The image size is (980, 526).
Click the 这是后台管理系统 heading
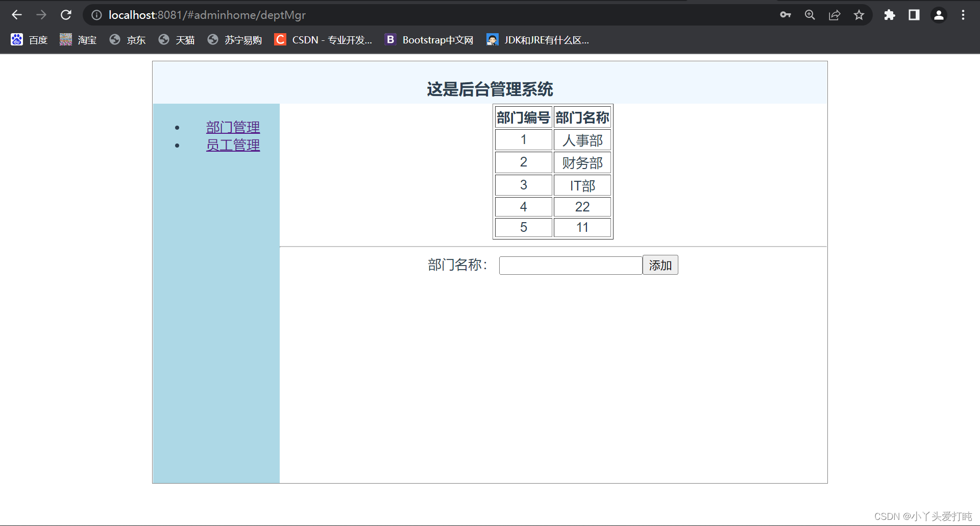490,89
